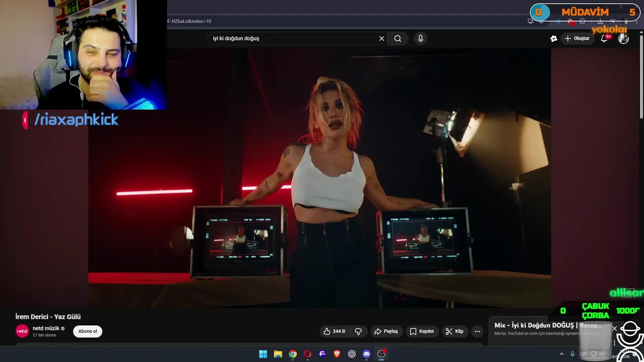Image resolution: width=644 pixels, height=362 pixels.
Task: Like the video with 244 B likes
Action: (334, 331)
